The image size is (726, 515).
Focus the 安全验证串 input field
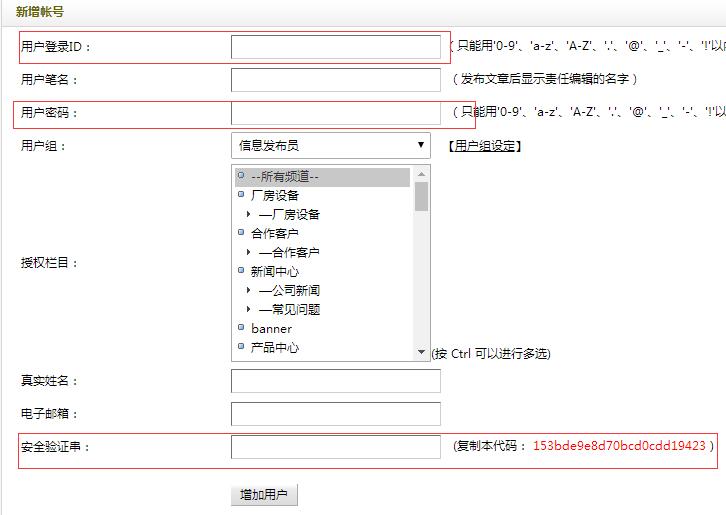point(336,447)
